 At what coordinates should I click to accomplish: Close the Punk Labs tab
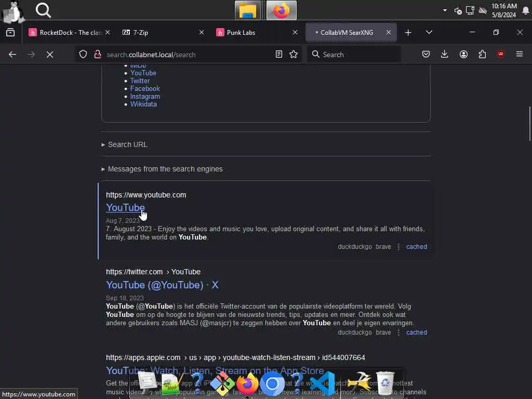[295, 32]
